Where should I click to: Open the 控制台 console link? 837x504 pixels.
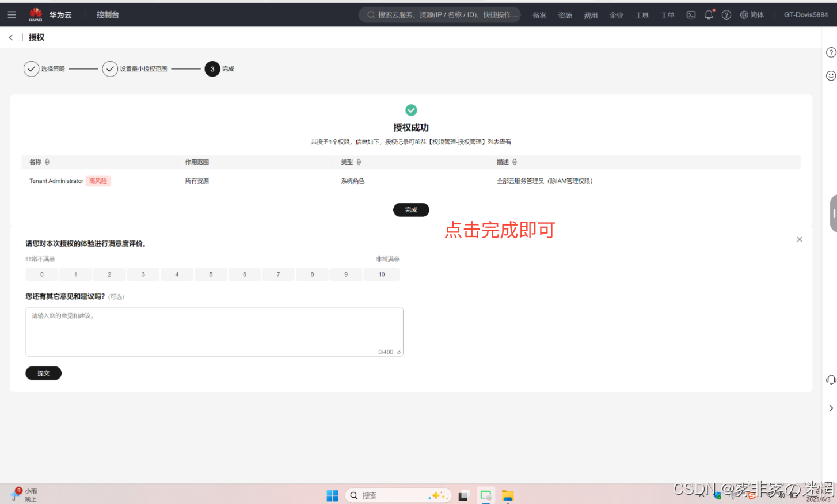108,15
